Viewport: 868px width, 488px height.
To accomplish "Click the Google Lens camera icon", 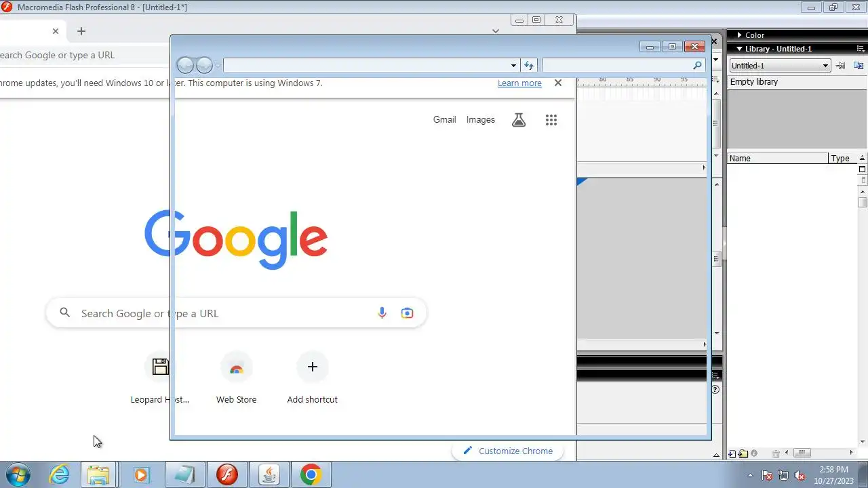I will [407, 313].
